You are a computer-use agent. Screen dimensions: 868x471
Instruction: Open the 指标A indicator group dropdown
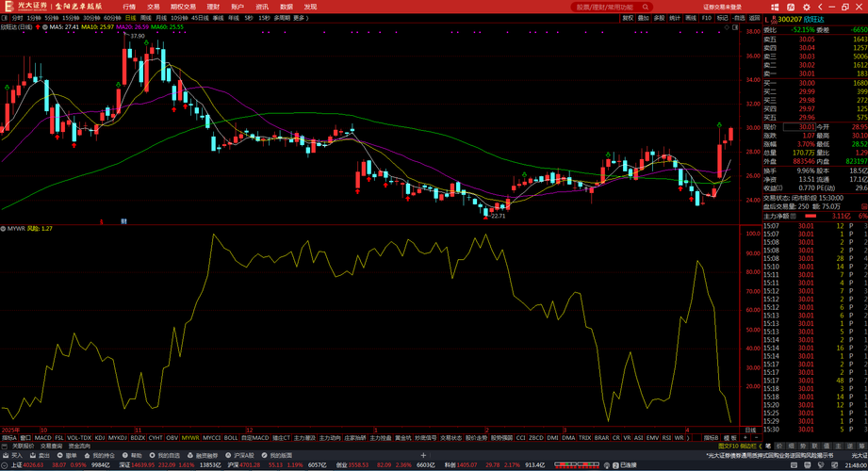click(9, 438)
